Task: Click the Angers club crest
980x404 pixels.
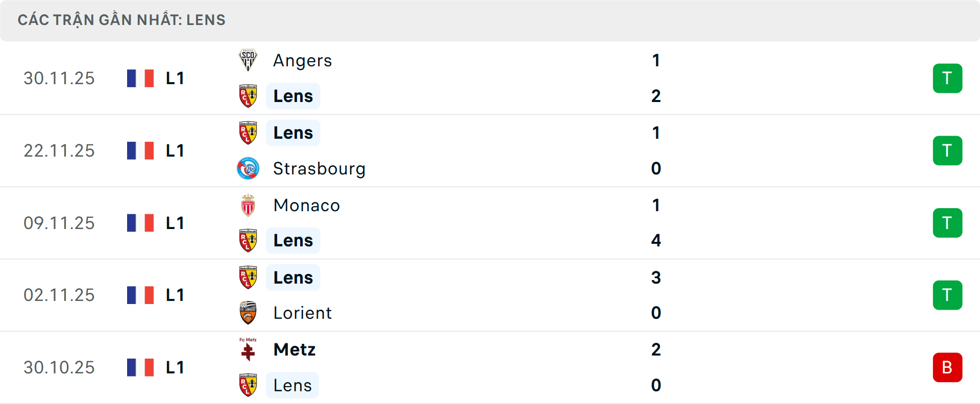Action: pos(248,60)
